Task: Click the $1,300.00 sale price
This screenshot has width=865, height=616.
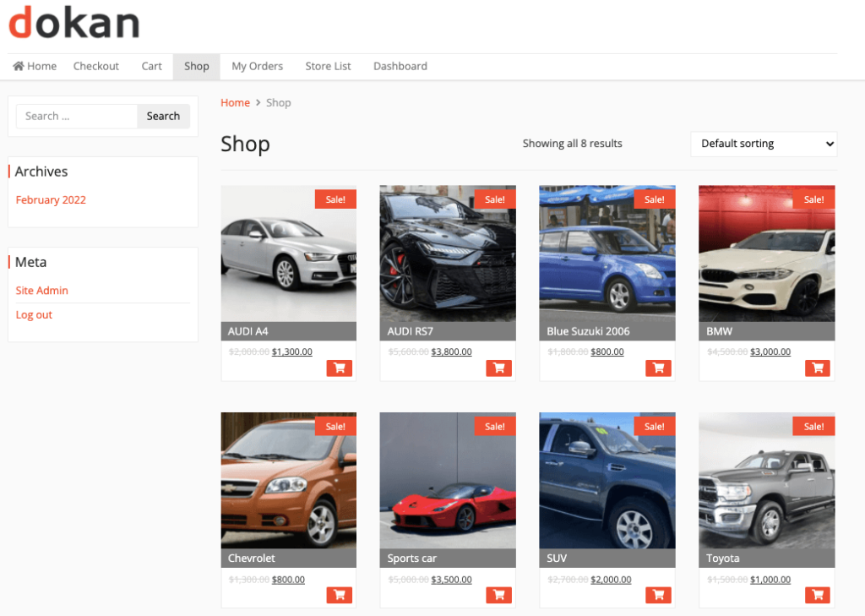Action: (x=291, y=352)
